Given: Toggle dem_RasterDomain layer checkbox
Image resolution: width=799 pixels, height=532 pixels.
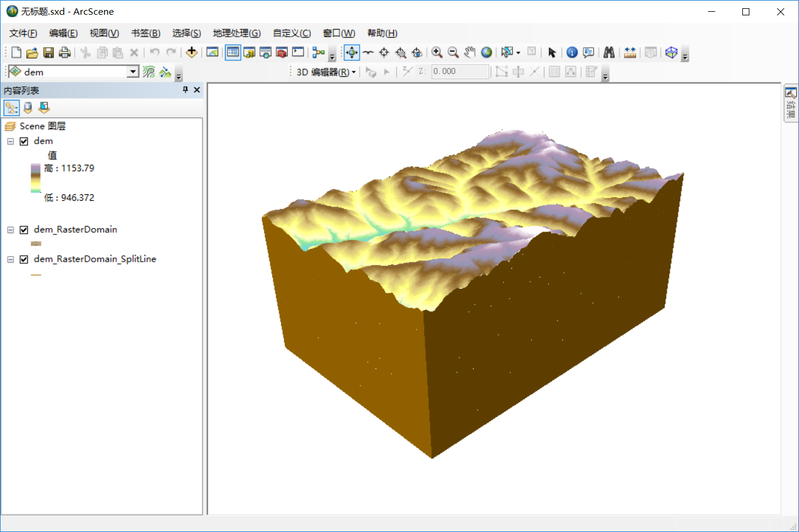Looking at the screenshot, I should tap(24, 230).
